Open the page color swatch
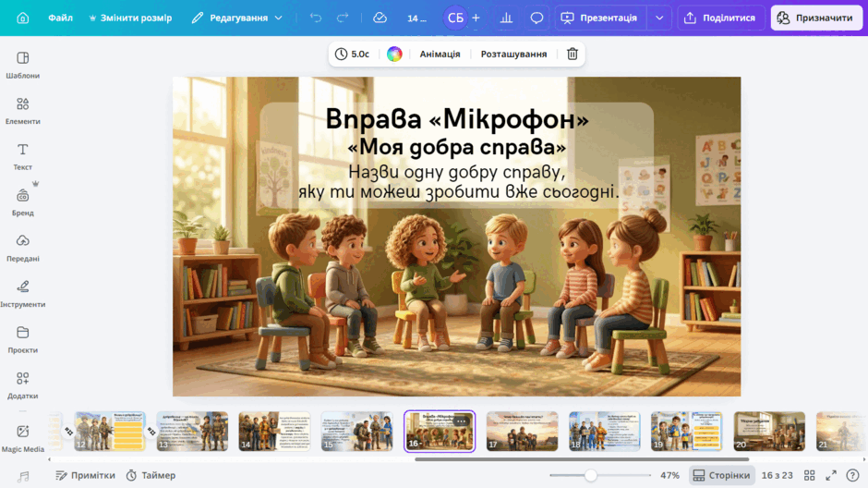 point(394,54)
